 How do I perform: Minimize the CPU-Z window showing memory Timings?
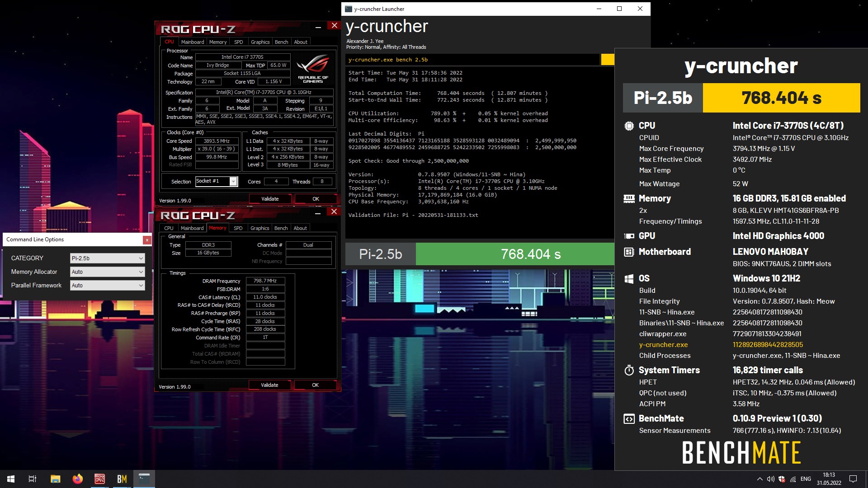(318, 213)
